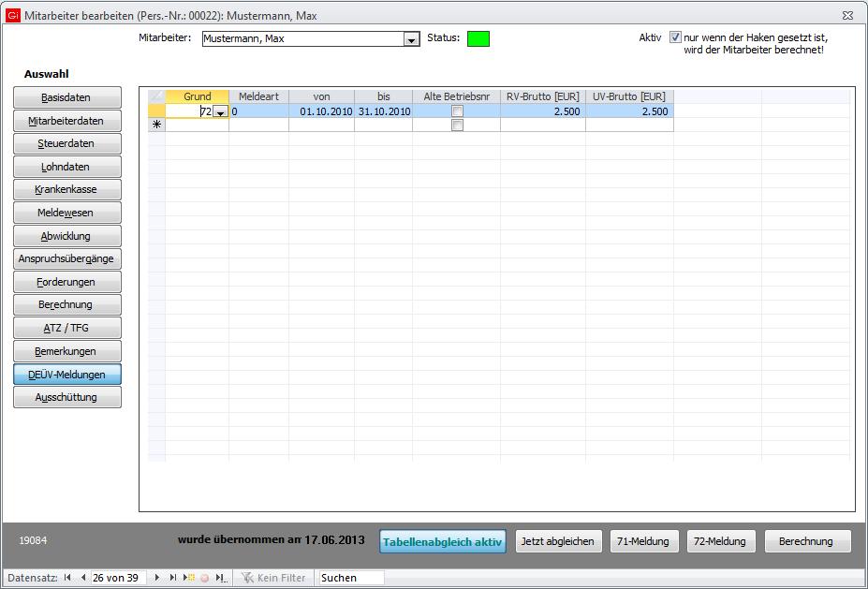This screenshot has width=868, height=589.
Task: Select DEÜV-Meldungen
Action: click(67, 375)
